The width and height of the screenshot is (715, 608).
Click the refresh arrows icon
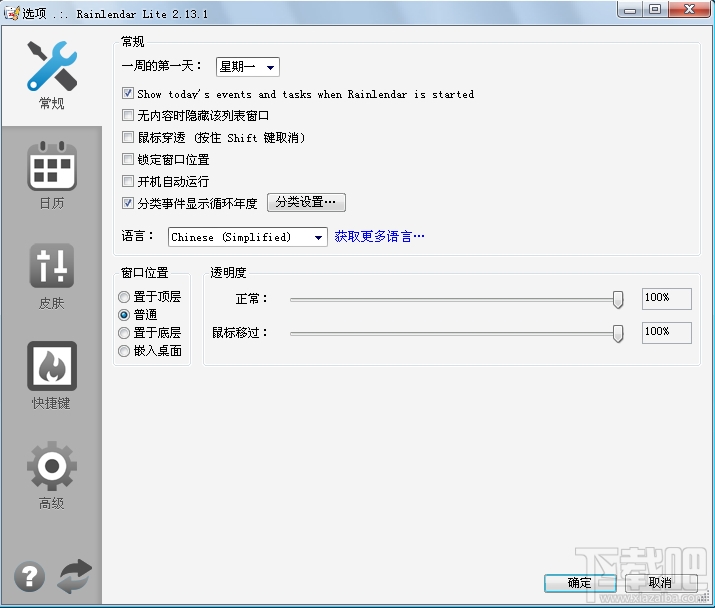(x=74, y=576)
